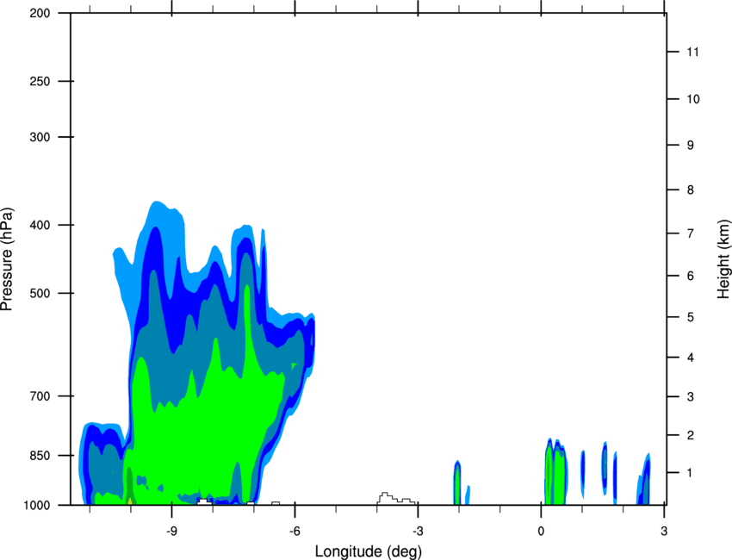Pick the 6 km height tick label
Screen dimensions: 732x560
click(x=691, y=276)
